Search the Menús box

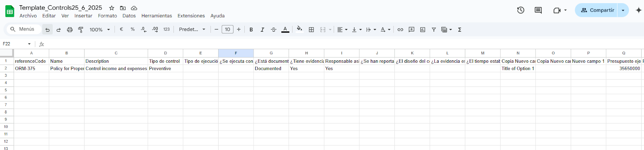[x=23, y=29]
